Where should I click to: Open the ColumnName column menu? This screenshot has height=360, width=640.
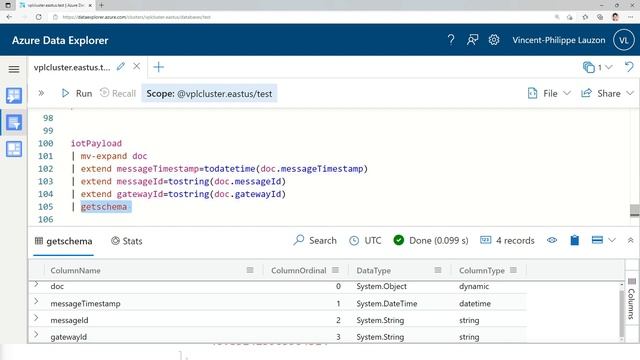pos(250,270)
